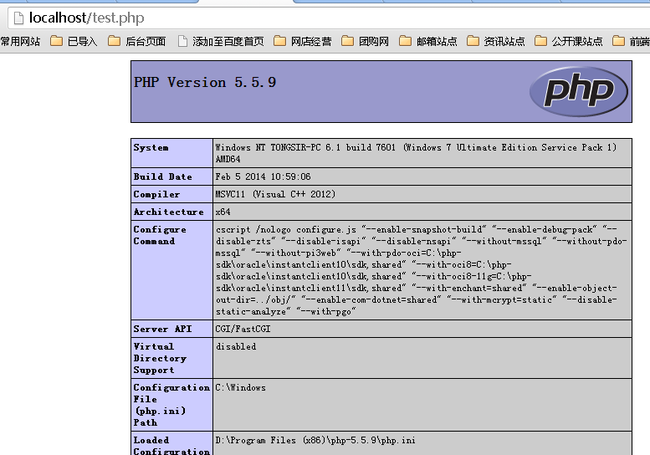
Task: Select the System row label
Action: click(151, 148)
